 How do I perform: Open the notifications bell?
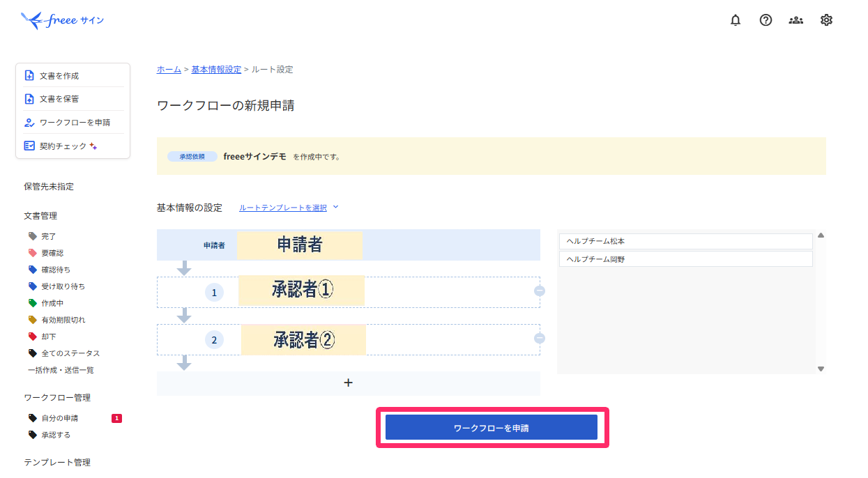point(736,20)
